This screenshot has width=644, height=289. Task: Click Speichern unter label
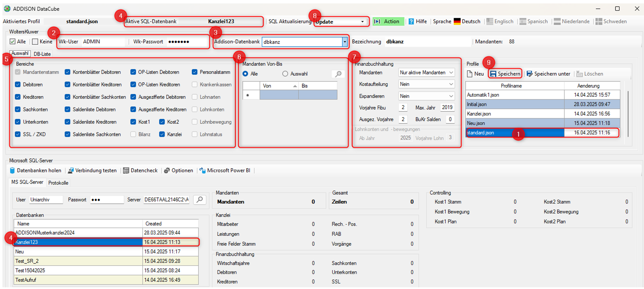coord(552,74)
